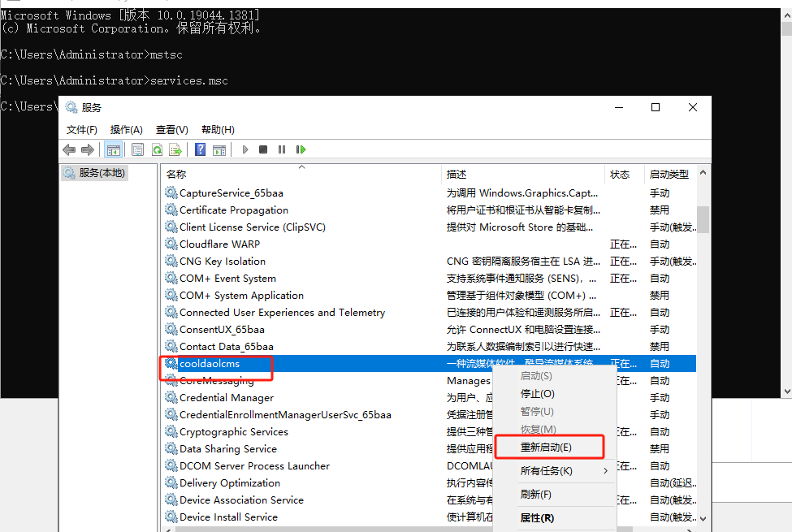Open the Help toolbar icon
Screen dimensions: 792x532
click(x=200, y=149)
